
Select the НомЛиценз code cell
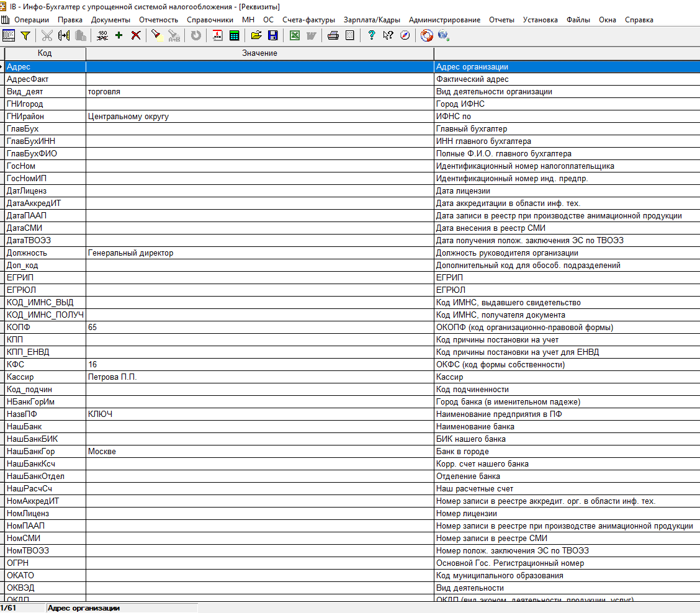coord(45,514)
